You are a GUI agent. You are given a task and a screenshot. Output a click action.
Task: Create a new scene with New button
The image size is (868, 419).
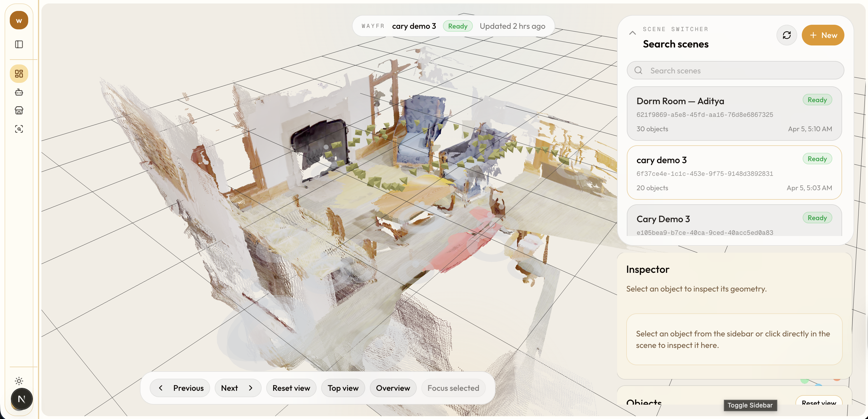pyautogui.click(x=823, y=35)
